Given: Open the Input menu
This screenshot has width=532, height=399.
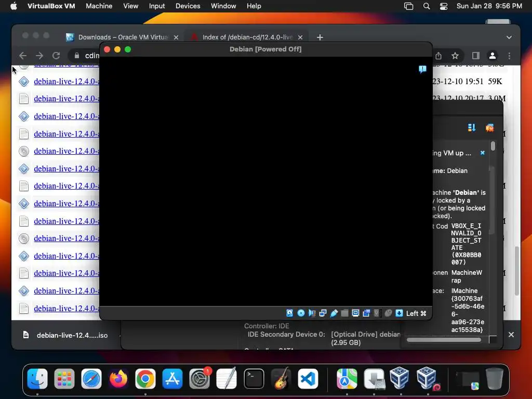Looking at the screenshot, I should click(x=157, y=6).
